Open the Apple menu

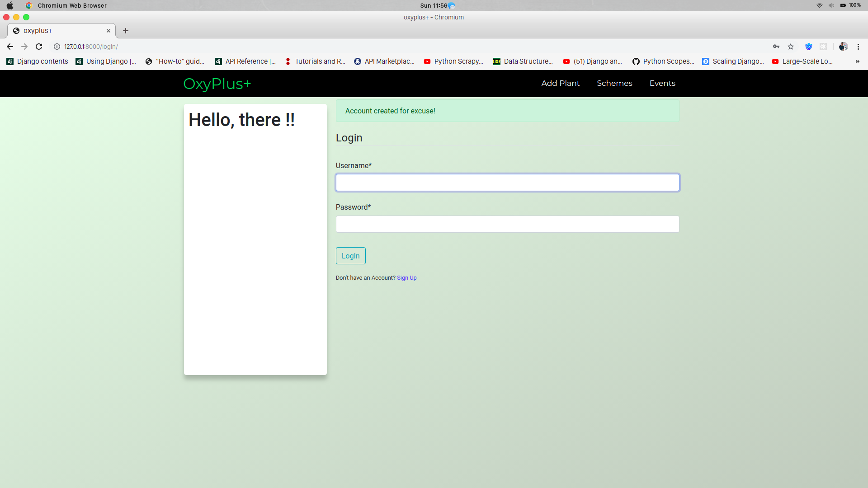pyautogui.click(x=10, y=5)
